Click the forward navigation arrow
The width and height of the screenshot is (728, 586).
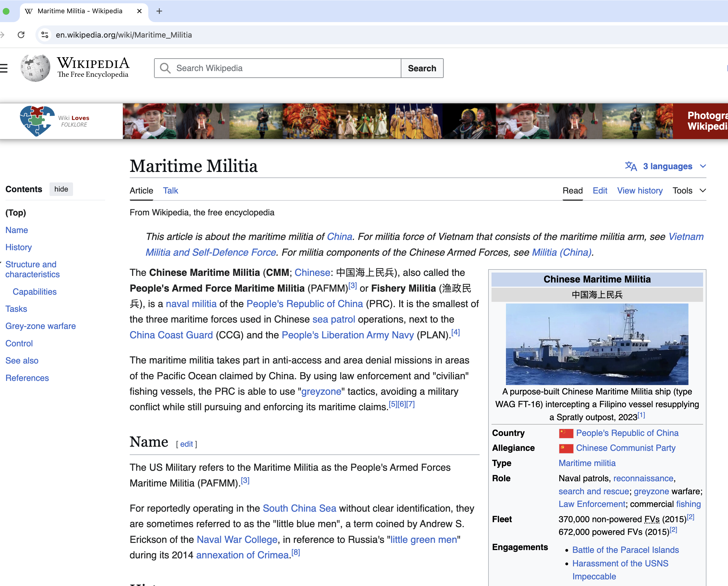pyautogui.click(x=2, y=35)
